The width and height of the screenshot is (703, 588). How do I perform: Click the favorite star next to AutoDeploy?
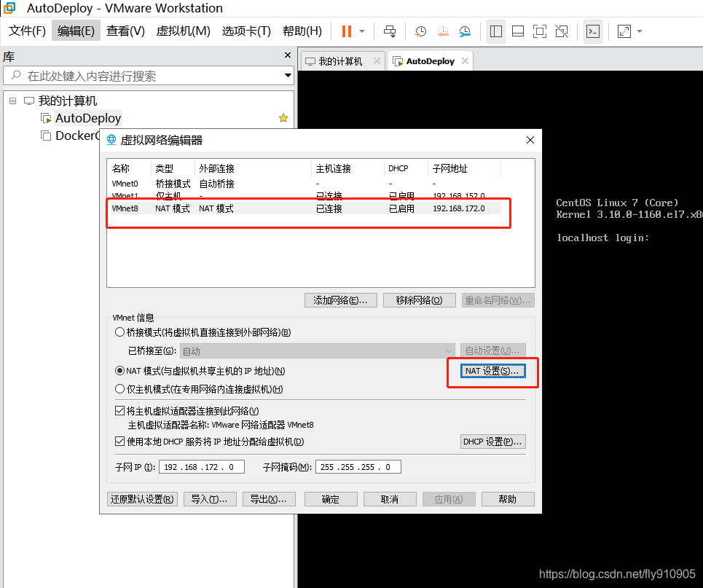point(283,118)
